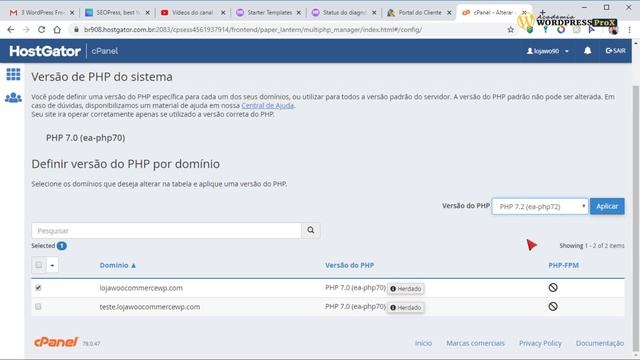Expand the selection options caret
Viewport: 640px width, 360px height.
52,265
